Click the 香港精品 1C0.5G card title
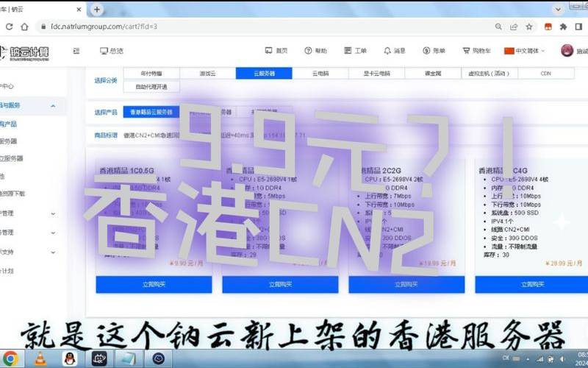588x368 pixels. click(x=126, y=171)
